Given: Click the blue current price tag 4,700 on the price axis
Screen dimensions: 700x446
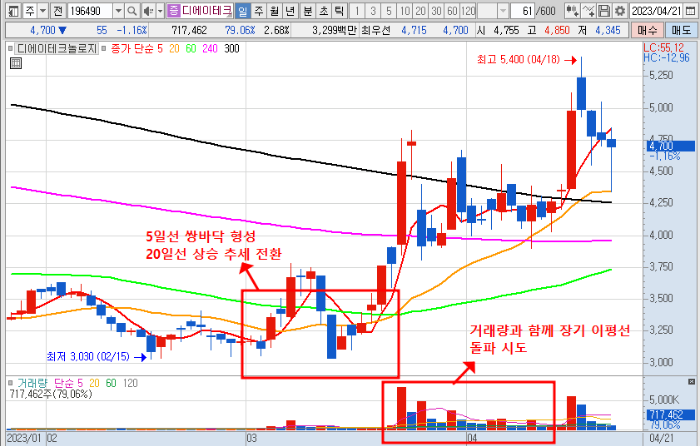Looking at the screenshot, I should (x=671, y=146).
